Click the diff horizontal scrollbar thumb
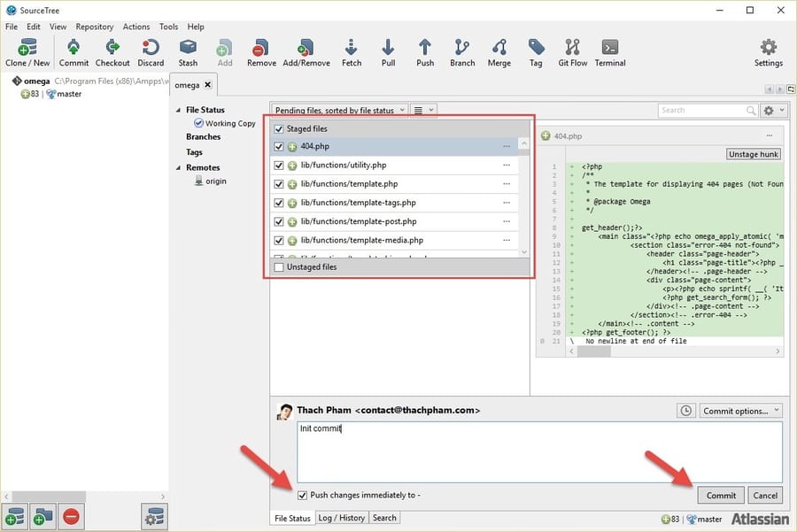This screenshot has height=532, width=797. point(593,351)
